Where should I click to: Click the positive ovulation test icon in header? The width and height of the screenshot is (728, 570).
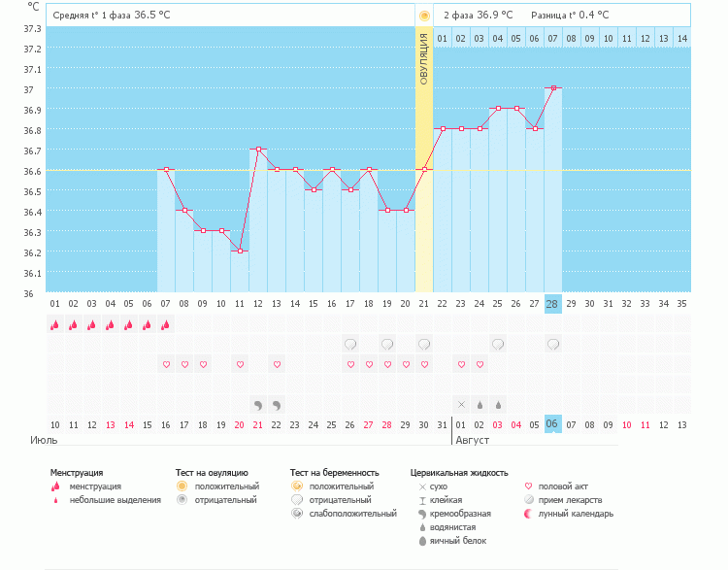point(424,16)
